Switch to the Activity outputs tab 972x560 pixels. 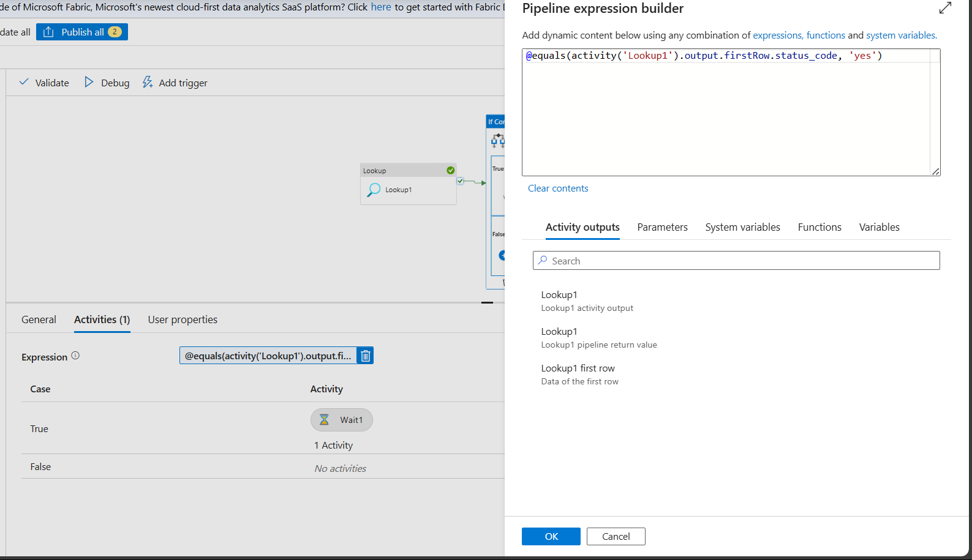click(x=582, y=227)
